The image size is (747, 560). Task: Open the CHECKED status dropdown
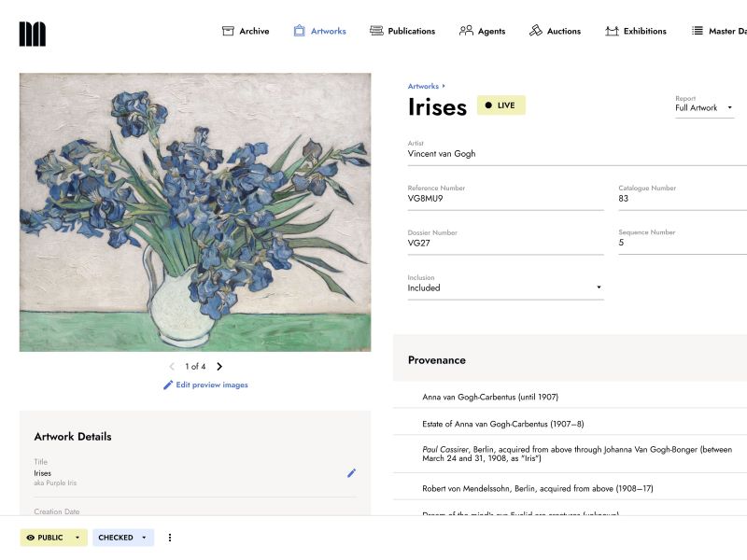(x=122, y=538)
